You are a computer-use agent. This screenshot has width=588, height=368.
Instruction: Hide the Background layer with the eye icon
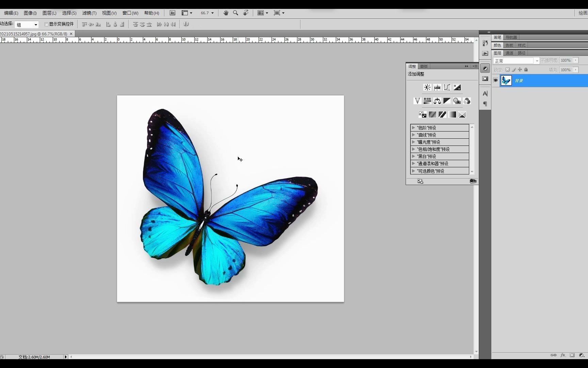[495, 80]
